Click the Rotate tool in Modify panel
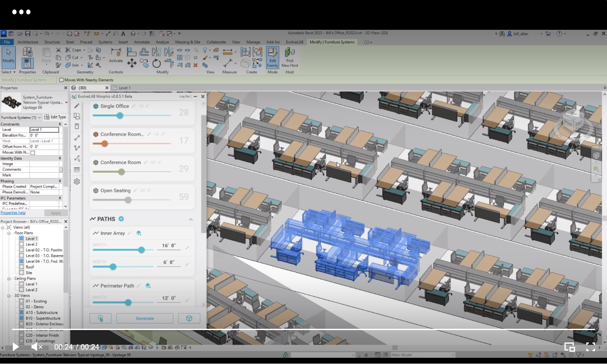Screen dimensions: 607x364 click(156, 63)
